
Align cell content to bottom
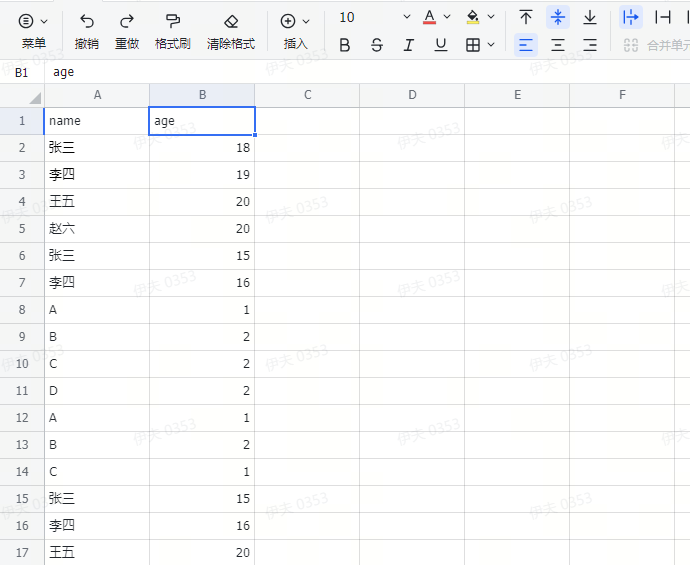(x=590, y=17)
